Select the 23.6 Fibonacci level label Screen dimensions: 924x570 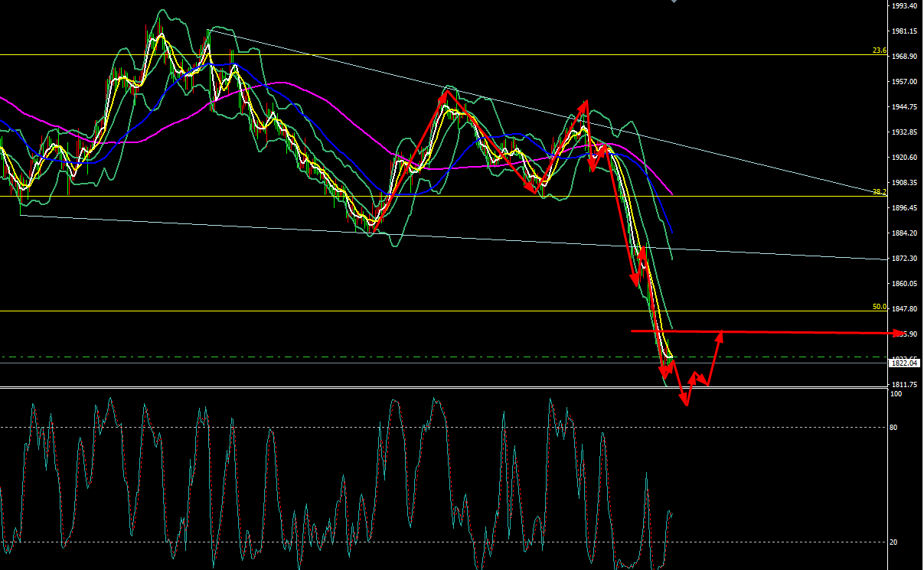(x=879, y=50)
